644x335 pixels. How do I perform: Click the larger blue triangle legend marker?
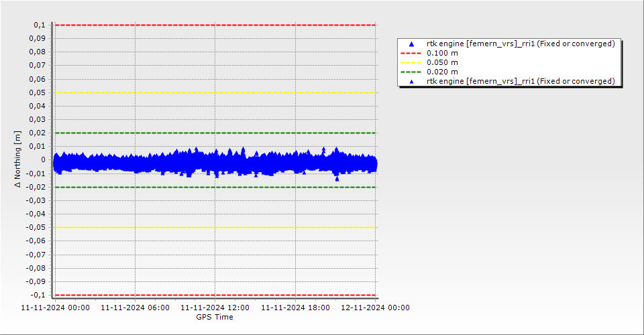click(x=412, y=44)
